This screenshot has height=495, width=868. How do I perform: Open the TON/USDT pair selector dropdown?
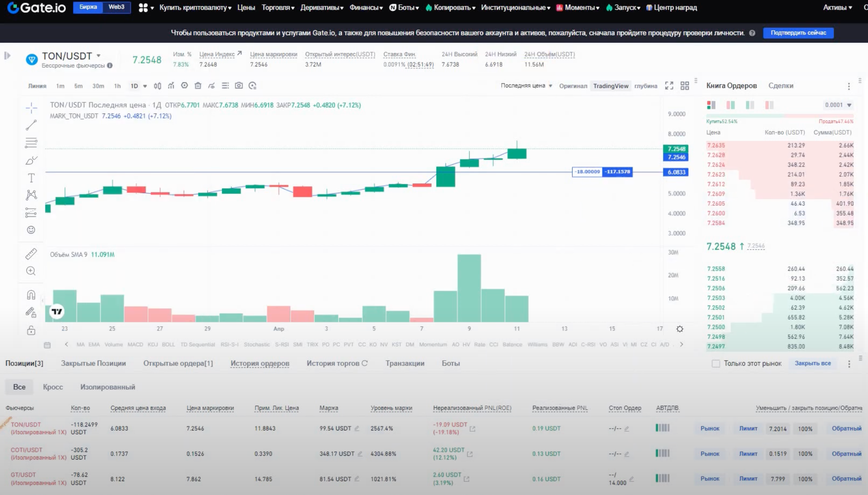pyautogui.click(x=98, y=56)
